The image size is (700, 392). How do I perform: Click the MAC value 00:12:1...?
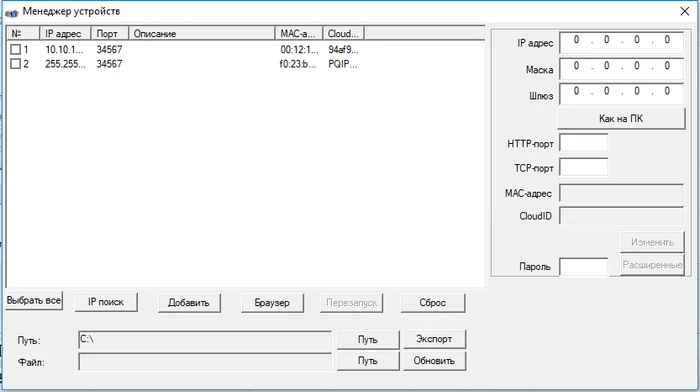coord(299,50)
